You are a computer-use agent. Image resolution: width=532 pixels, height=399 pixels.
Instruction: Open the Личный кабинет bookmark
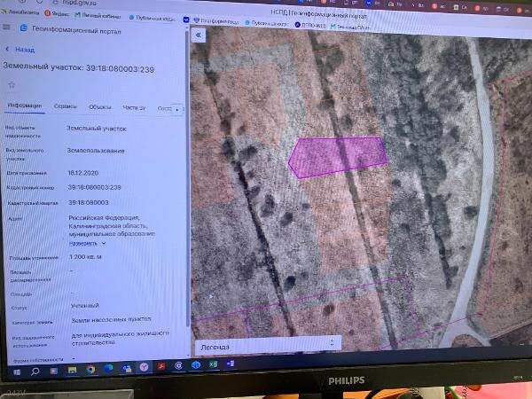click(x=98, y=15)
